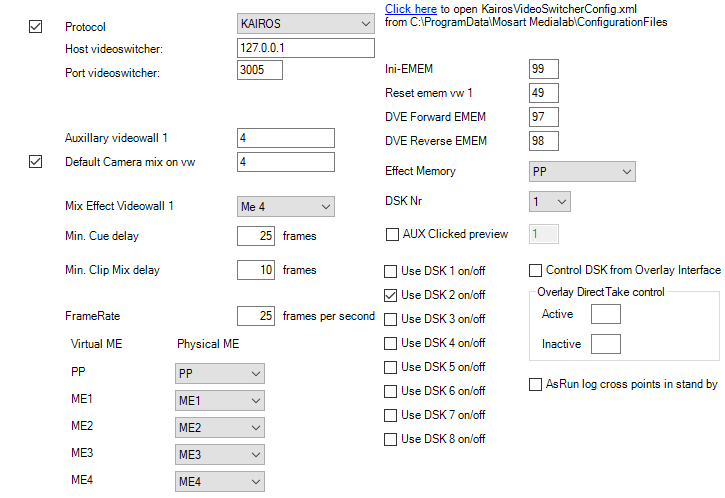
Task: Uncheck Use DSK 2 on/off
Action: [392, 295]
